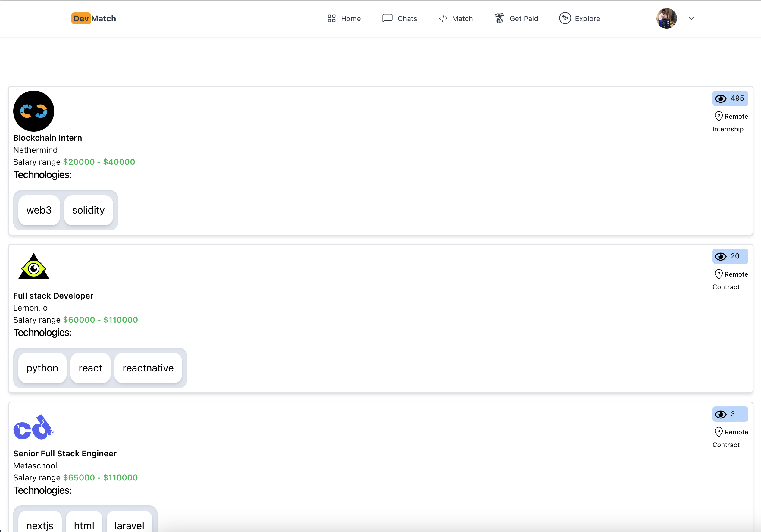The height and width of the screenshot is (532, 761).
Task: Select the solidity technology tag
Action: pyautogui.click(x=89, y=210)
